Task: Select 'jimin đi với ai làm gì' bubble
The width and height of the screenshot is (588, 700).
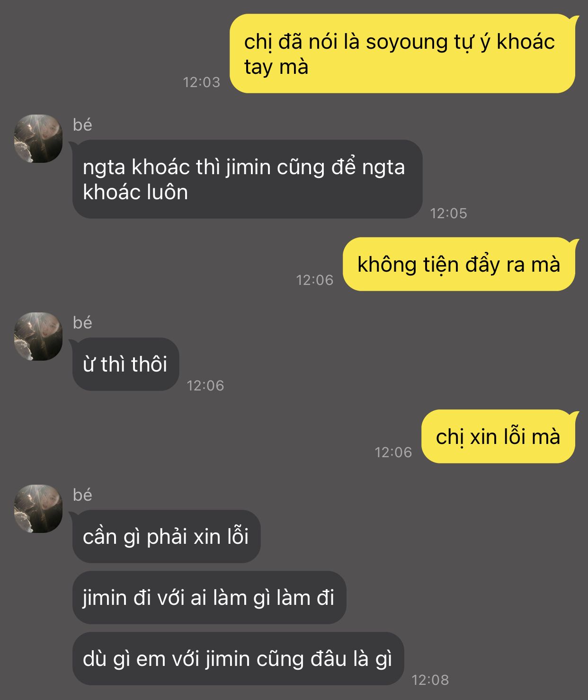Action: tap(208, 597)
